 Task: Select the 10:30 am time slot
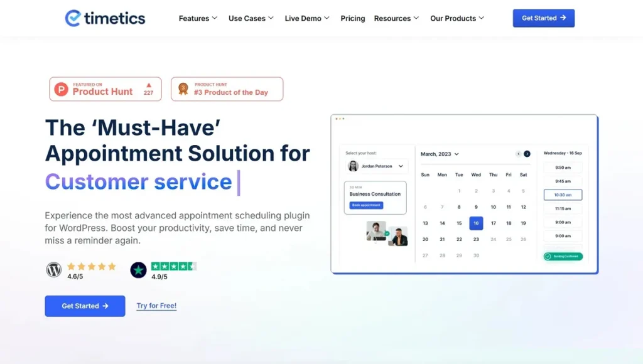(563, 195)
